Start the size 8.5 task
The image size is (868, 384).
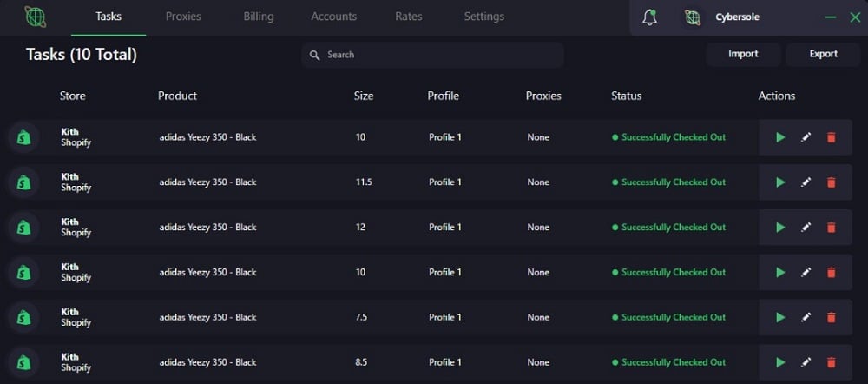780,362
